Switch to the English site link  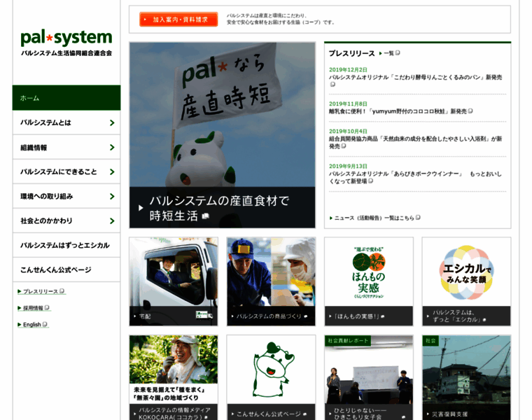pyautogui.click(x=32, y=325)
